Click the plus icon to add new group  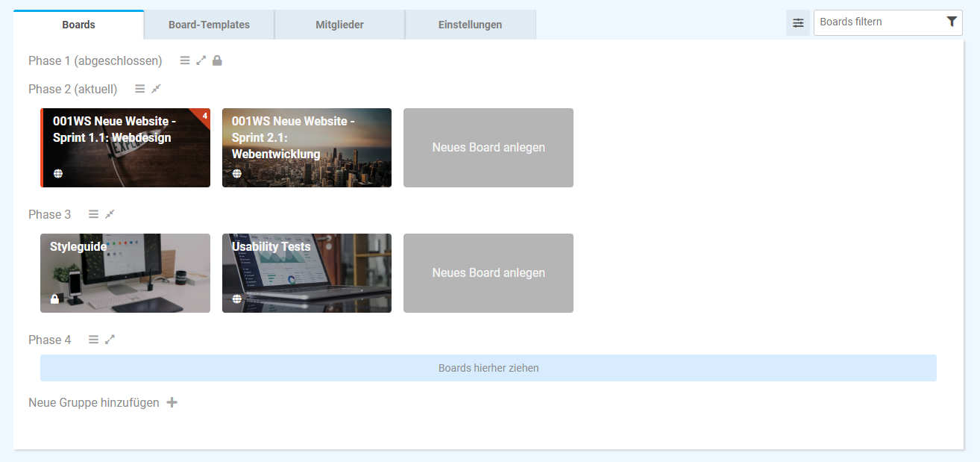172,402
